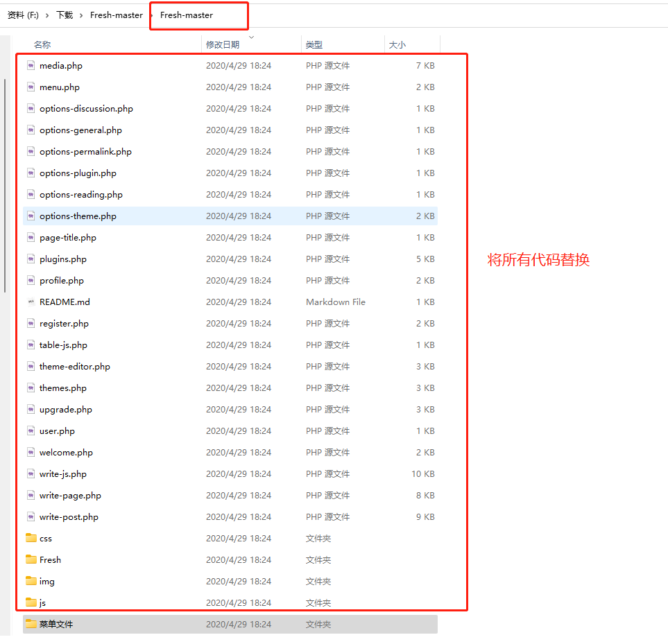Click the vertical scrollbar on left pane

click(5, 186)
